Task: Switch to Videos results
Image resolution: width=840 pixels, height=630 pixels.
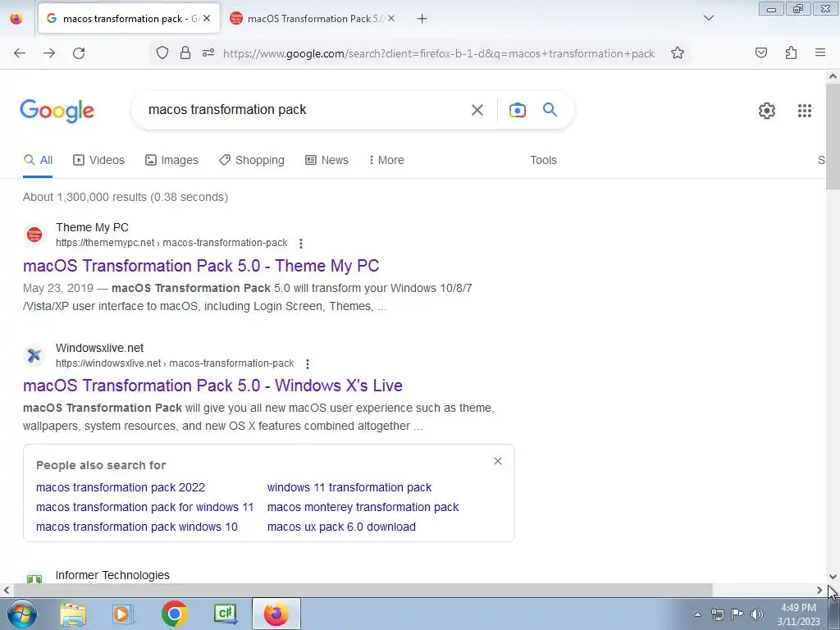Action: [98, 160]
